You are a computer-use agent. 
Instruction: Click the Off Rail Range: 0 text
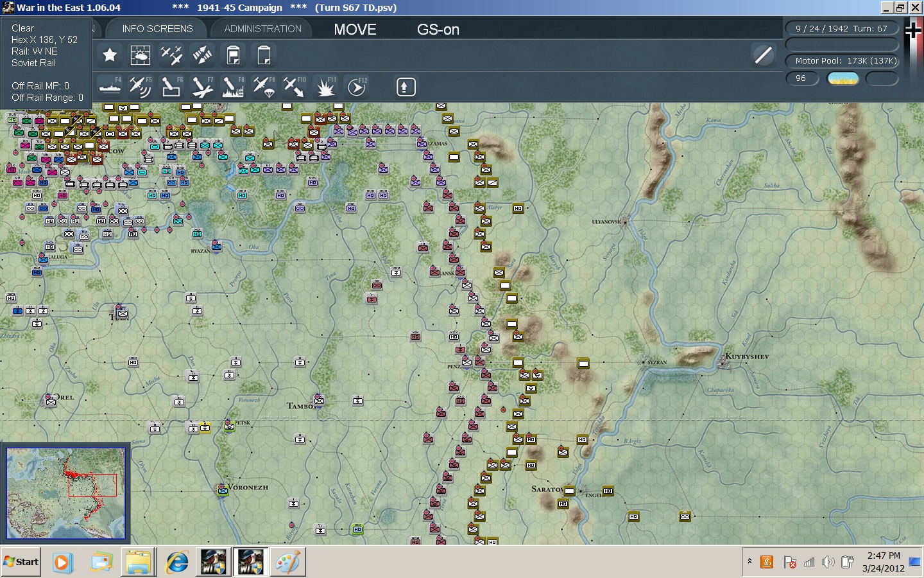(47, 98)
